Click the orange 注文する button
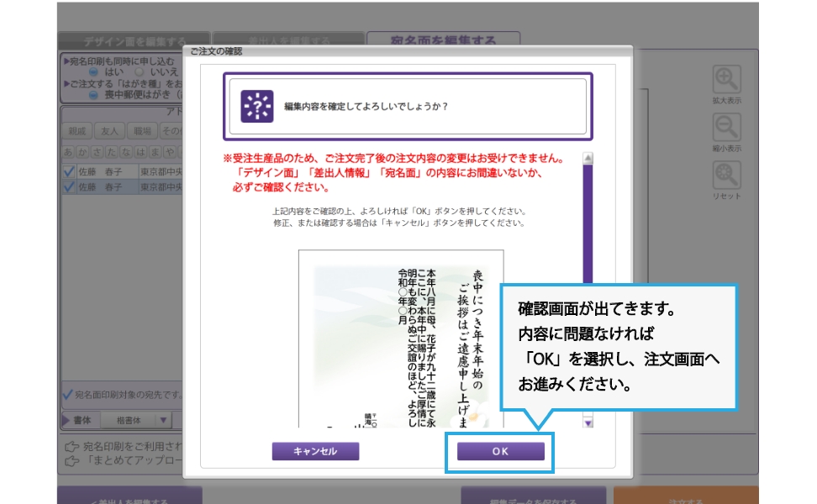The height and width of the screenshot is (504, 817). (686, 496)
